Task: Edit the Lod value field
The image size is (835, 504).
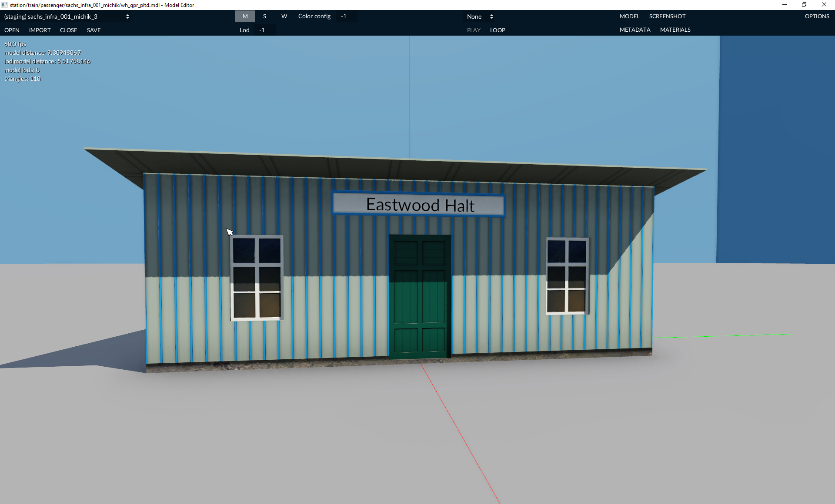Action: pyautogui.click(x=265, y=30)
